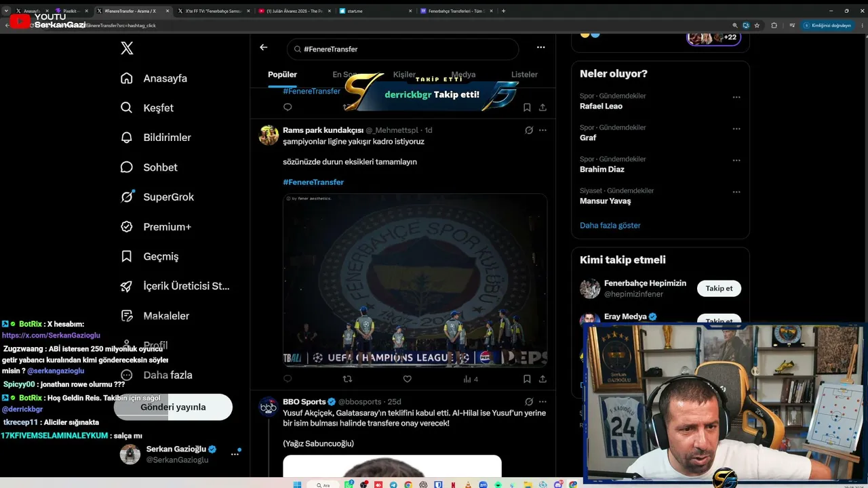Open the X logo home link

point(127,48)
